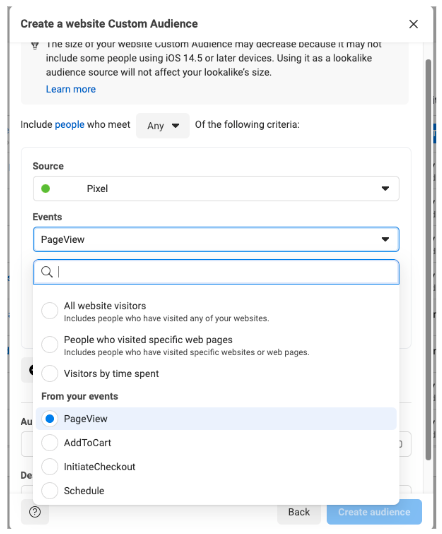
Task: Collapse the Events PageView dropdown
Action: coord(216,239)
